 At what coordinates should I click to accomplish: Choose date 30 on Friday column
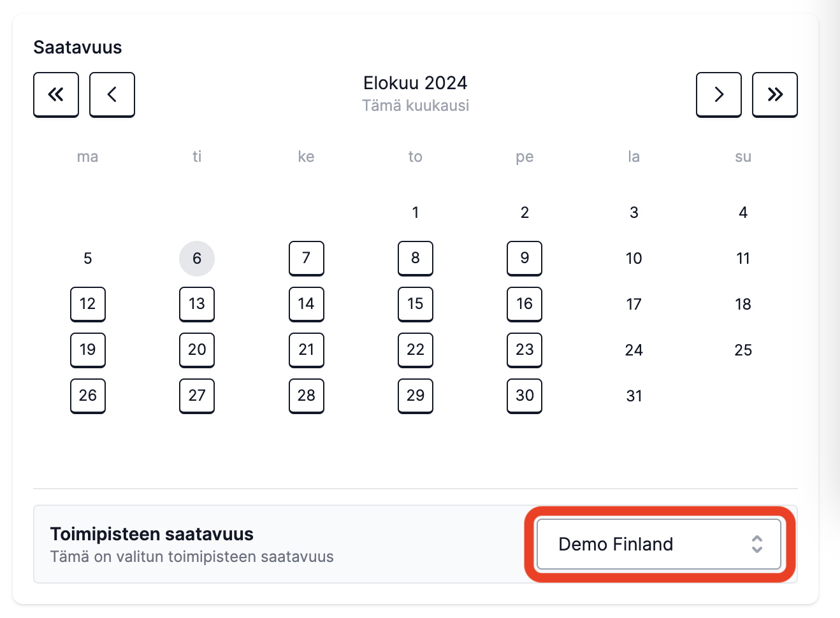click(525, 396)
